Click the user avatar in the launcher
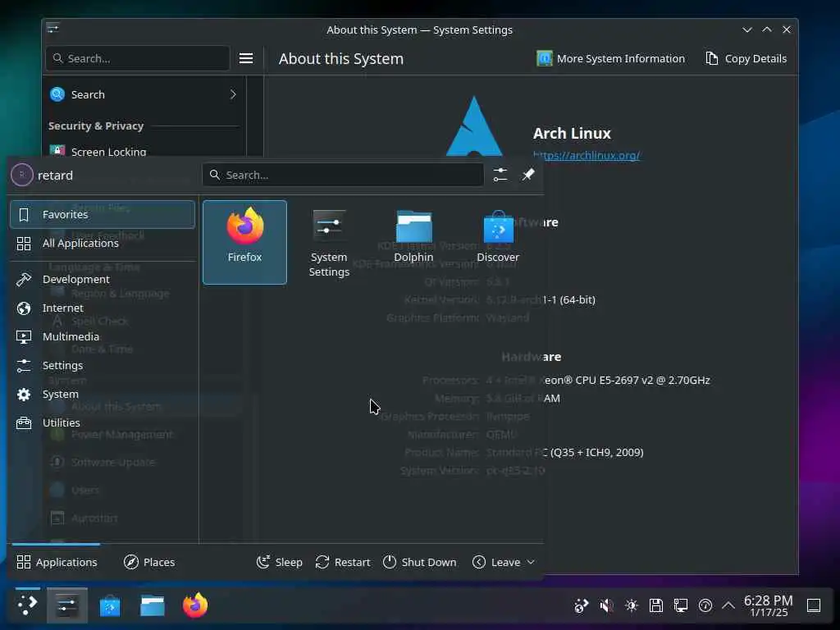840x630 pixels. pos(22,175)
